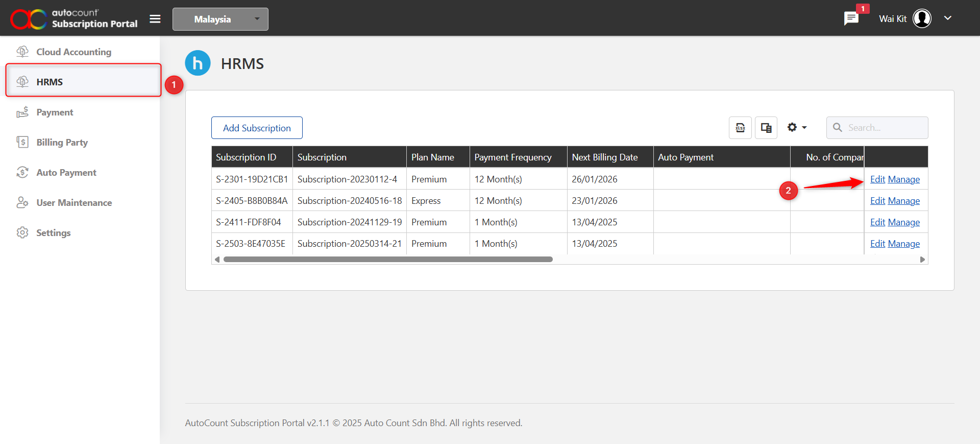
Task: Click the Payment hand-coin icon
Action: click(x=22, y=112)
